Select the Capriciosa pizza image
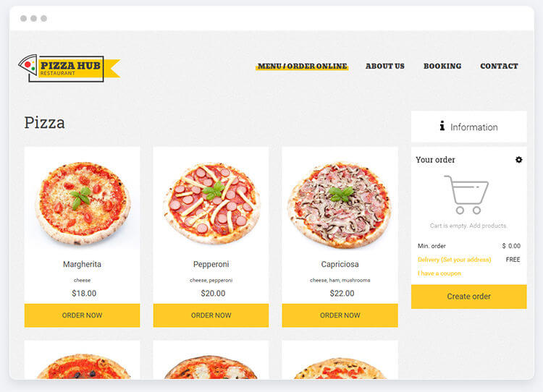Image resolution: width=543 pixels, height=392 pixels. (340, 205)
